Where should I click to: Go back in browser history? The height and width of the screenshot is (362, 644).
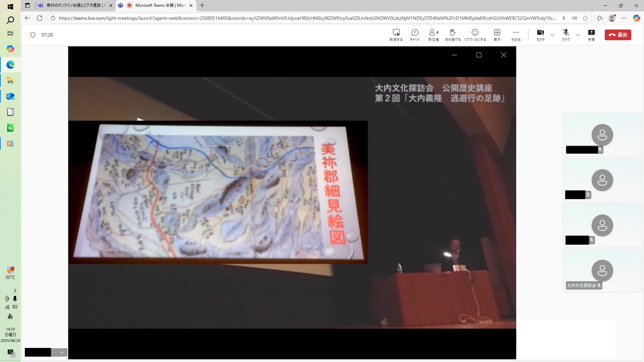pyautogui.click(x=28, y=18)
